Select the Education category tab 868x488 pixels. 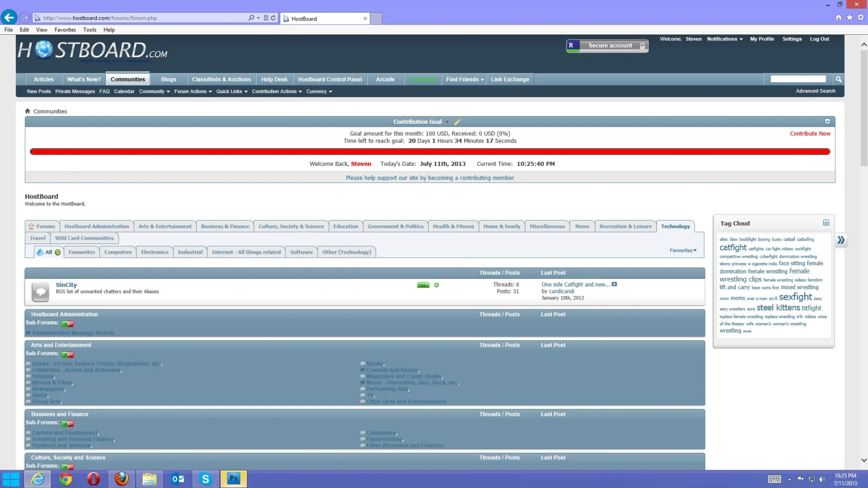(x=346, y=226)
